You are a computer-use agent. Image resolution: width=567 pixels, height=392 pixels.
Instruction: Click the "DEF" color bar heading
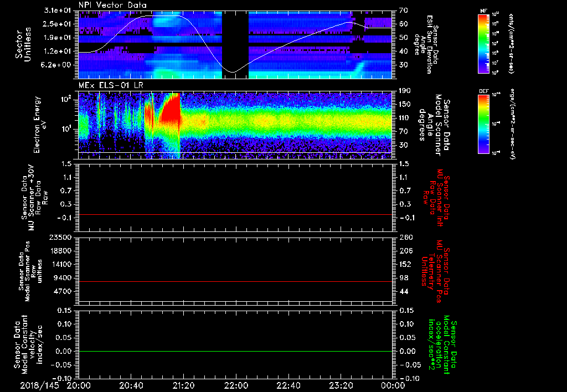(x=484, y=91)
